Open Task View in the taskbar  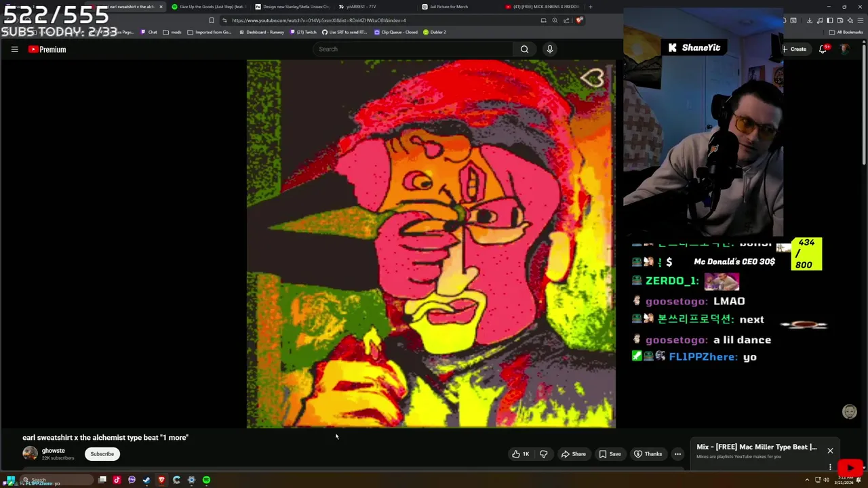click(102, 480)
